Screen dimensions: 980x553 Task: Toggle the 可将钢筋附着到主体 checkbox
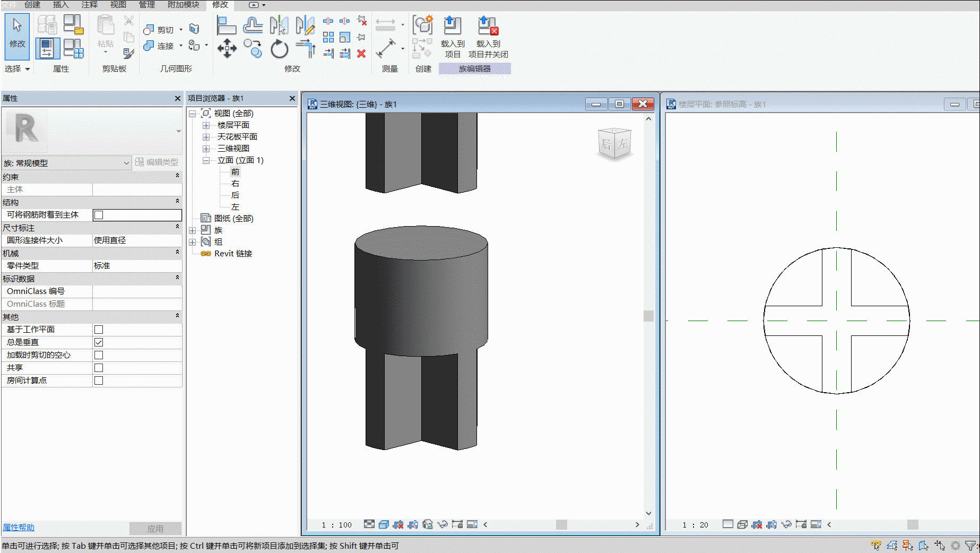pyautogui.click(x=99, y=215)
